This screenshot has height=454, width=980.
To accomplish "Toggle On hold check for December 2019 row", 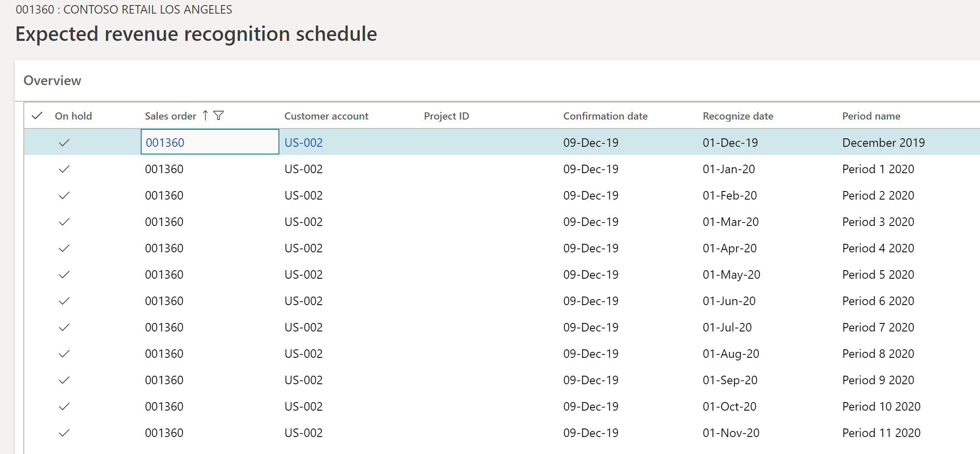I will (x=64, y=143).
